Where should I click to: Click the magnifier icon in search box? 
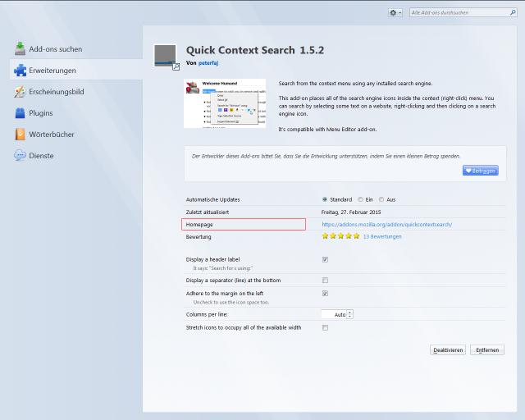point(513,13)
